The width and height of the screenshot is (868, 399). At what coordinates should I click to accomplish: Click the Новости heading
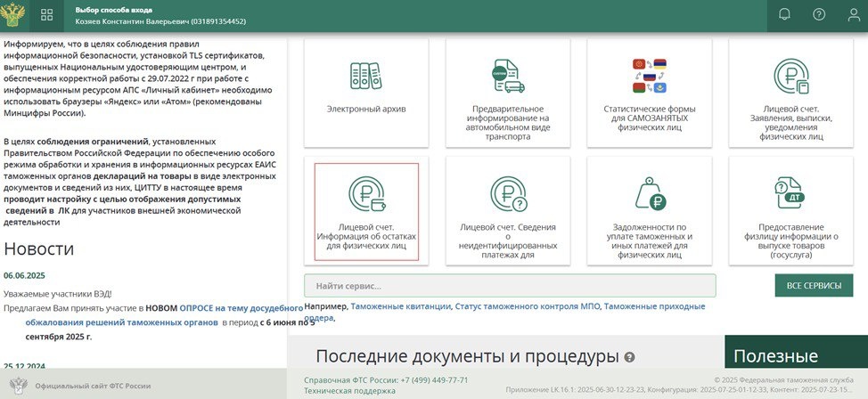[38, 249]
